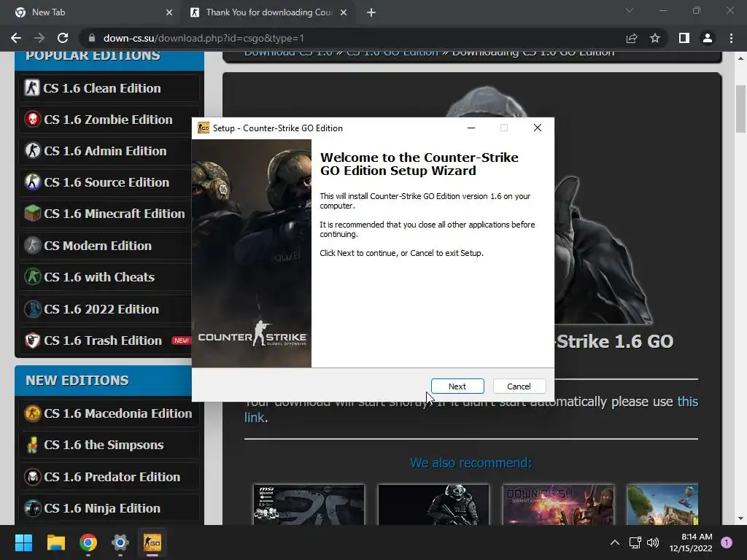Open Chrome from the taskbar
Screen dimensions: 747x560
pos(88,542)
